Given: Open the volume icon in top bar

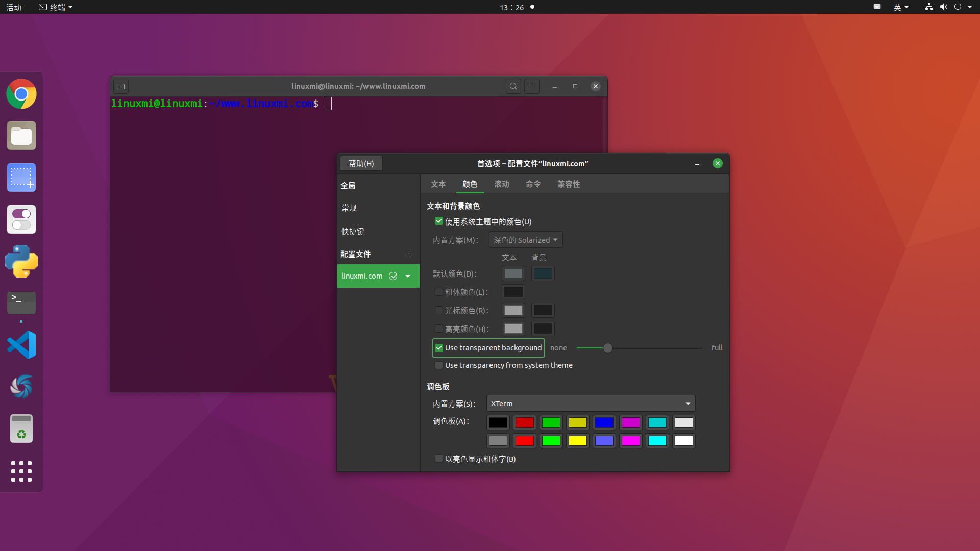Looking at the screenshot, I should 943,7.
